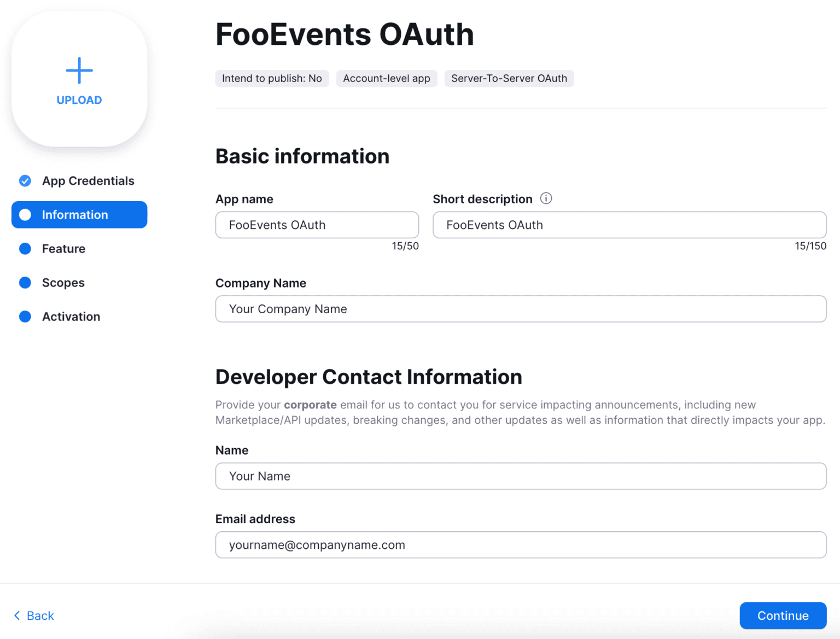Viewport: 840px width, 639px height.
Task: Click the Upload plus icon to add app logo
Action: point(79,70)
